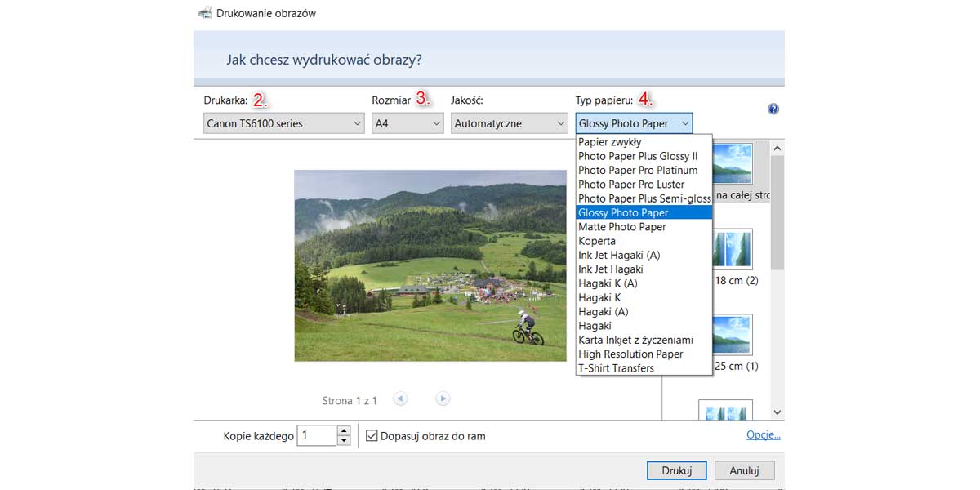Choose the Koperta option
The image size is (980, 490).
tap(597, 241)
